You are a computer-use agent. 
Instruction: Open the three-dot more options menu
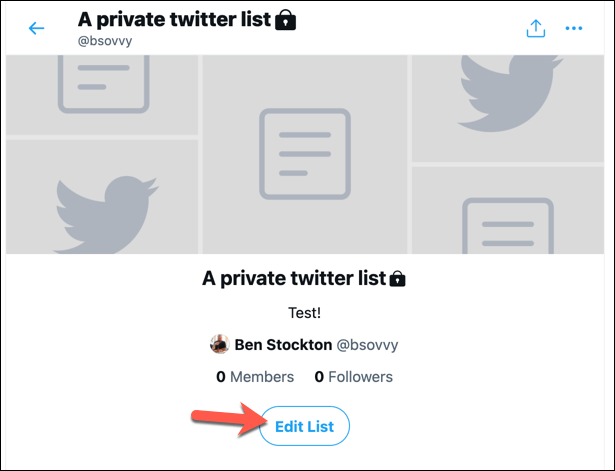[x=573, y=28]
